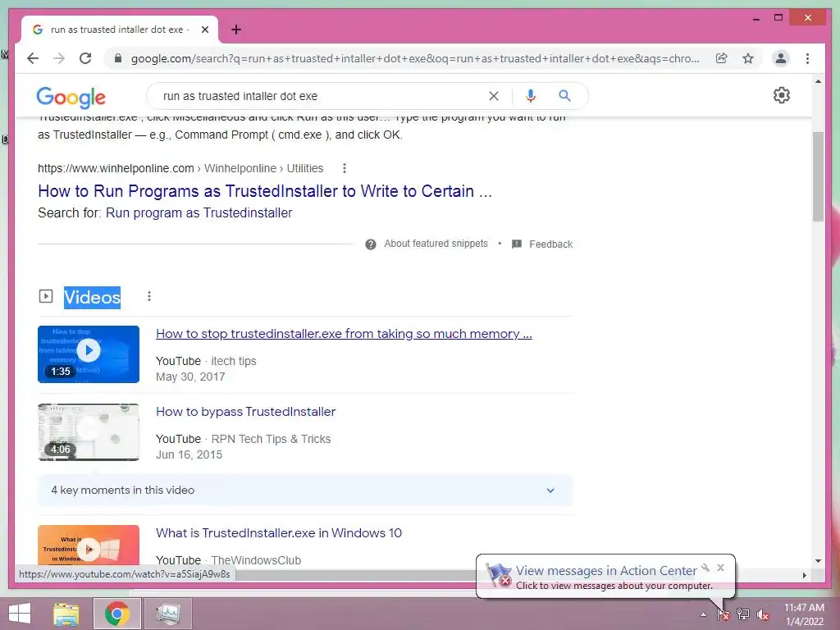Click the Videos section heading
Screen dimensions: 840x630
tap(92, 297)
